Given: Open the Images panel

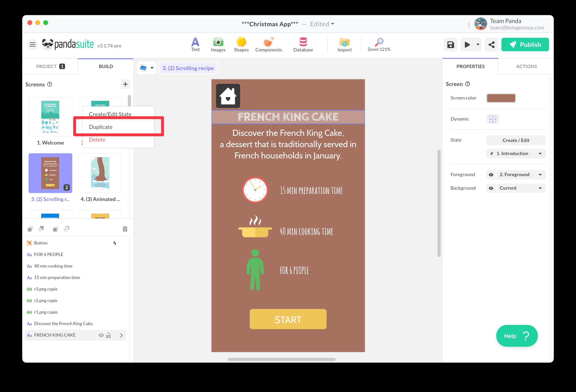Looking at the screenshot, I should 218,44.
